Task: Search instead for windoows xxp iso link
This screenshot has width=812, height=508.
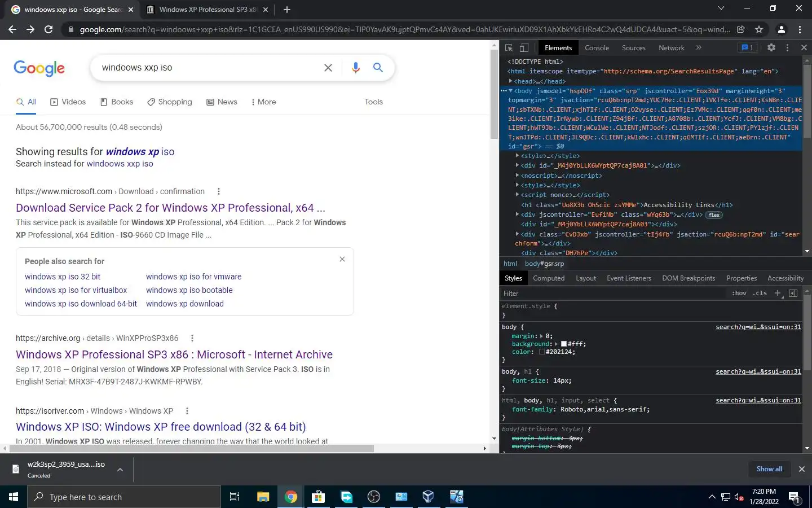Action: tap(120, 164)
